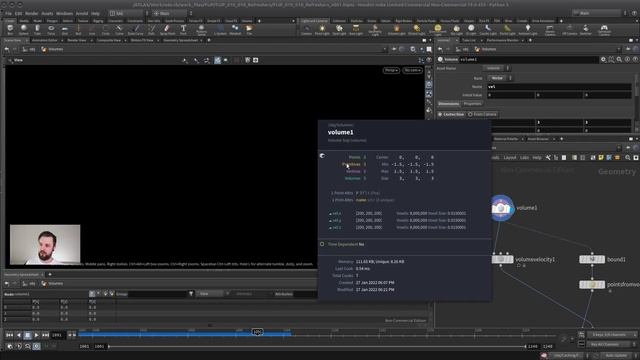Add a Spot Light from shelf
The height and width of the screenshot is (360, 640).
[x=339, y=29]
